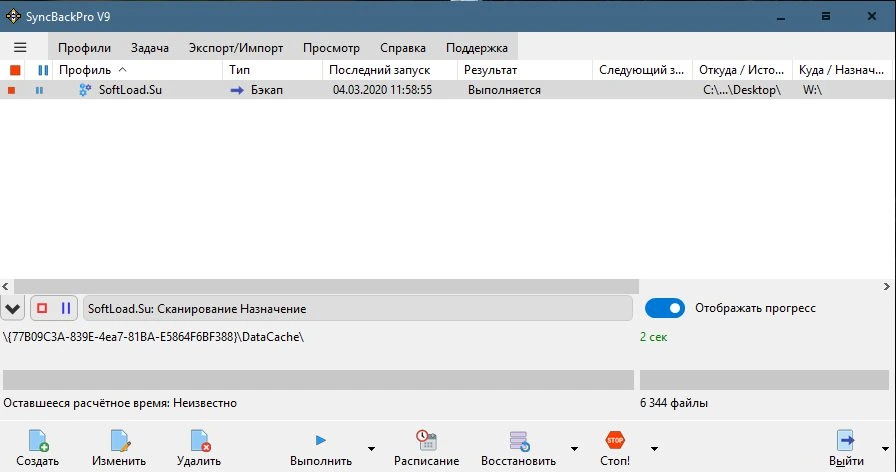Image resolution: width=896 pixels, height=472 pixels.
Task: Delete the profile with Удалить
Action: (x=199, y=449)
